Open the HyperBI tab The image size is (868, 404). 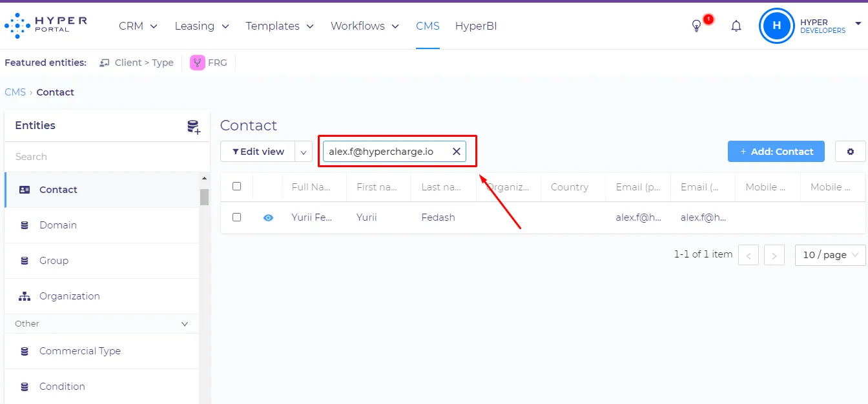[x=476, y=26]
